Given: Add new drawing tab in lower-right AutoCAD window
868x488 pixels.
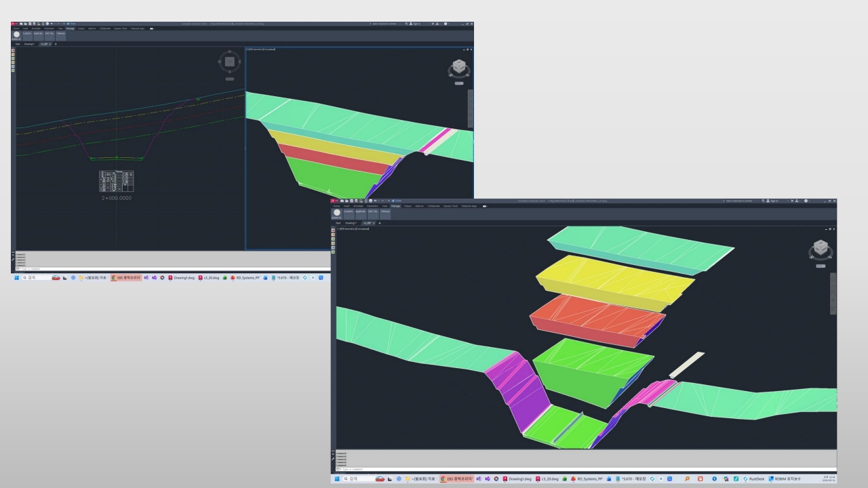Looking at the screenshot, I should click(380, 223).
